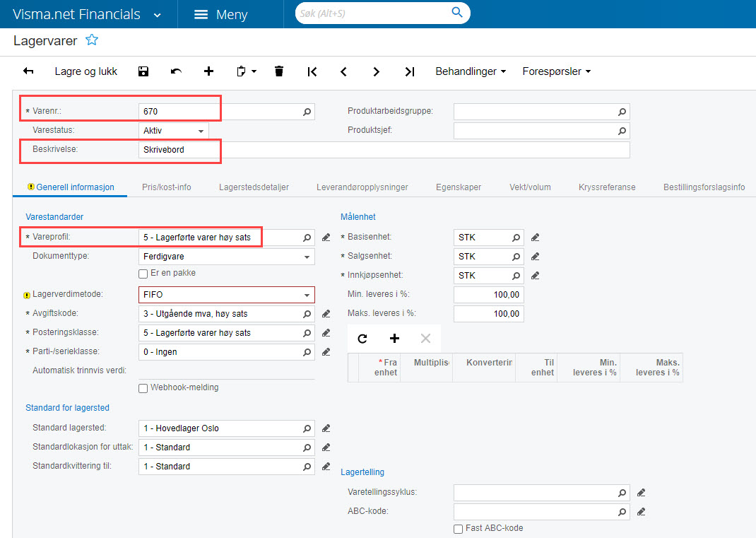Screen dimensions: 756x538
Task: Open the arrow next to the clipboard icon
Action: click(254, 71)
